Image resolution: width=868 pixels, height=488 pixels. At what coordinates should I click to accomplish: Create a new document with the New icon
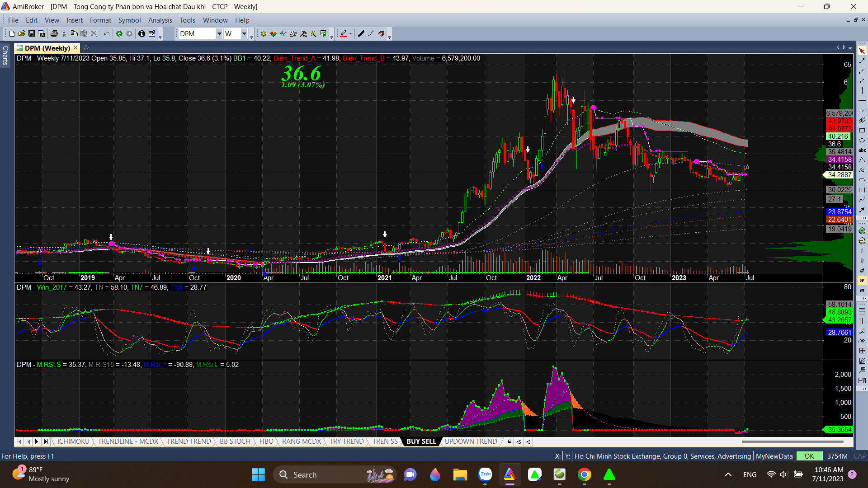coord(12,34)
